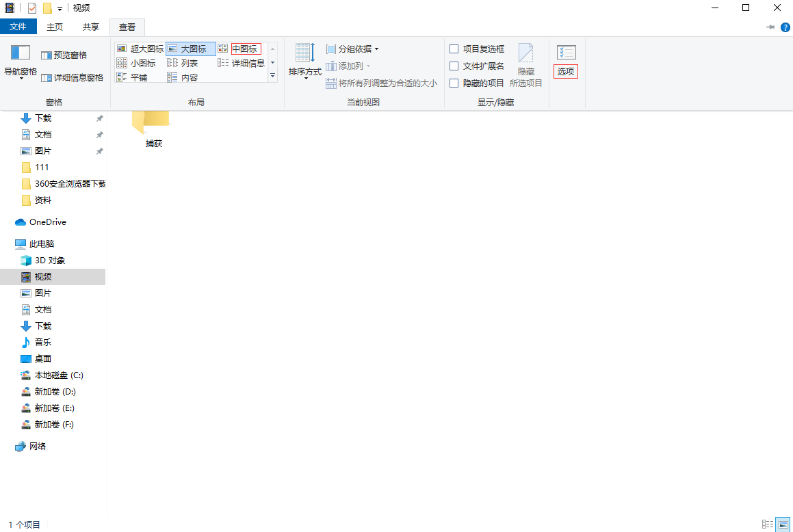The height and width of the screenshot is (532, 793).
Task: Switch to details view via status bar icon
Action: (767, 524)
